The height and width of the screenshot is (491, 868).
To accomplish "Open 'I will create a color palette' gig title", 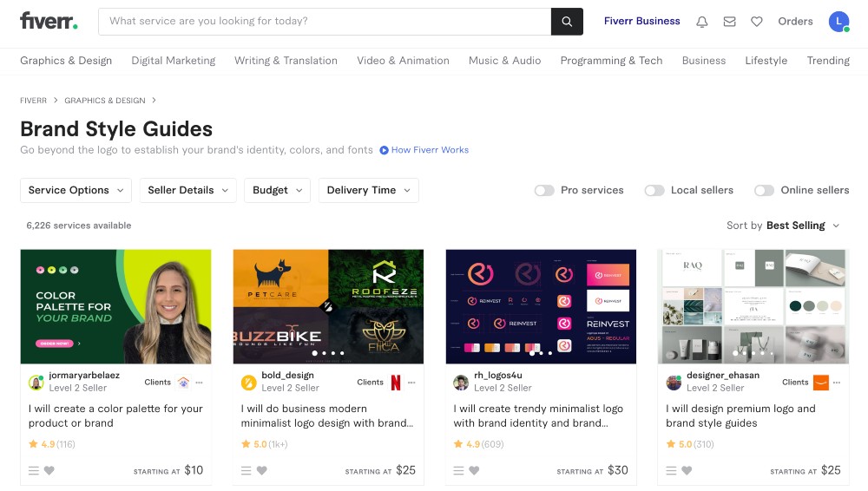I will coord(115,416).
